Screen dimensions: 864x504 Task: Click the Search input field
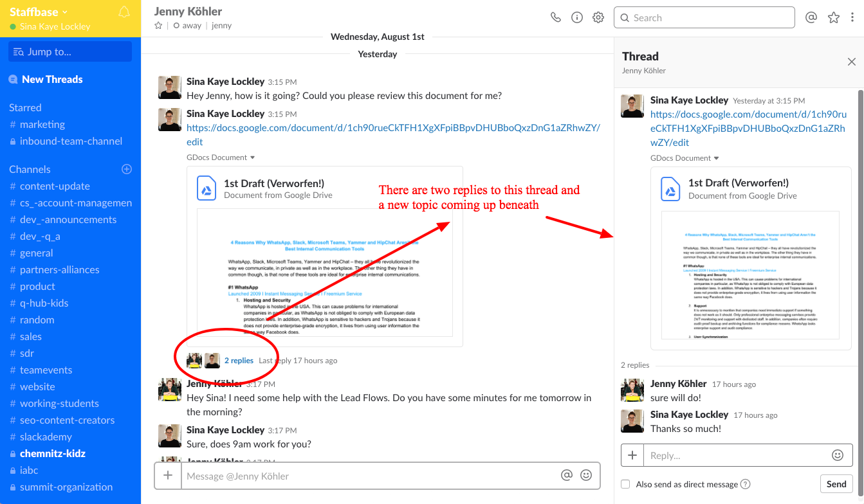[x=706, y=17]
